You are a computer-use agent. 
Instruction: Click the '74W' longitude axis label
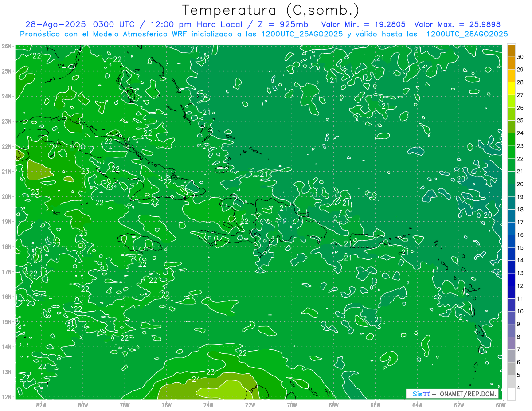click(x=208, y=405)
